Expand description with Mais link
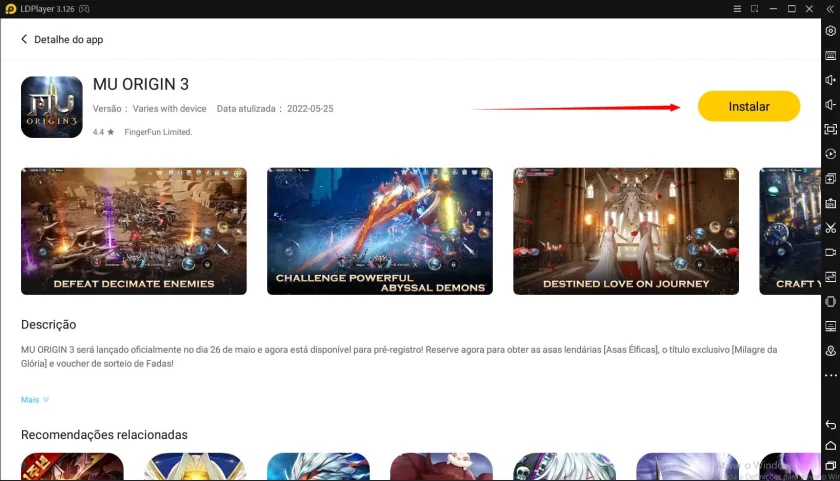The width and height of the screenshot is (840, 481). 35,400
